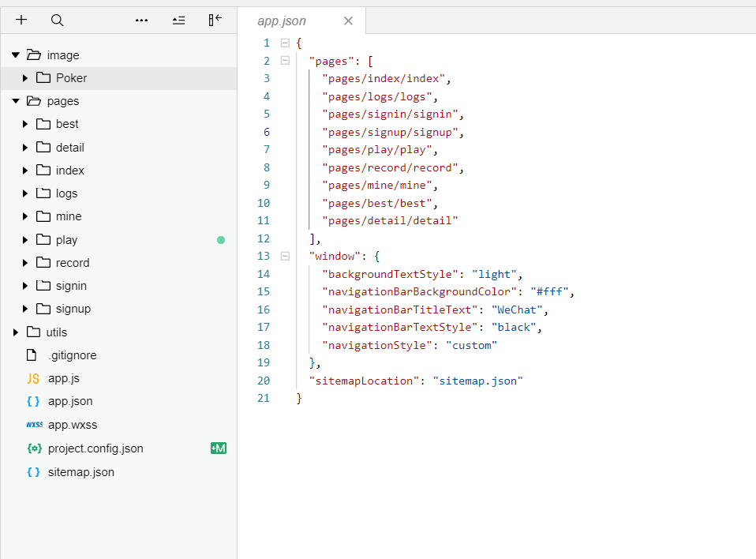Expand the best folder arrow
This screenshot has width=756, height=559.
(x=25, y=124)
